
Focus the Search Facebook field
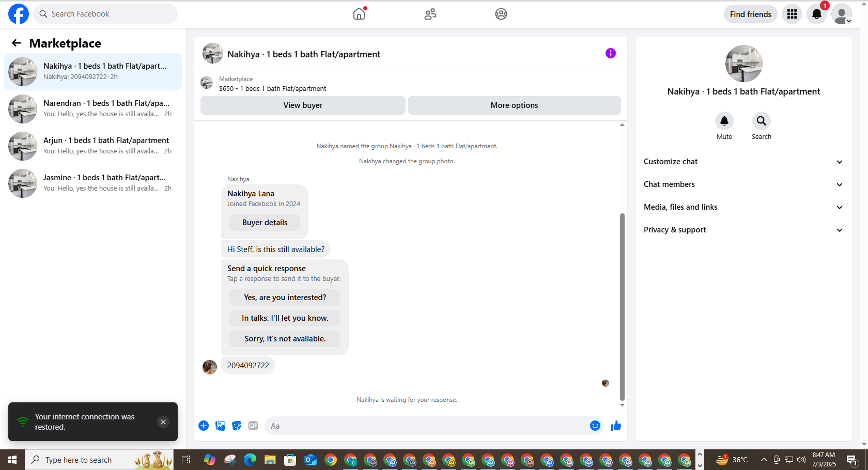point(105,14)
